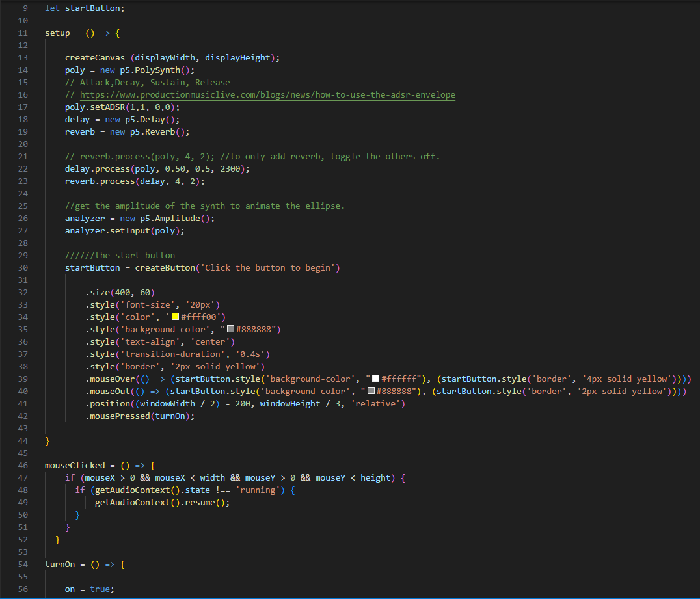This screenshot has width=700, height=599.
Task: Click '.position' method on line 41
Action: coord(107,403)
